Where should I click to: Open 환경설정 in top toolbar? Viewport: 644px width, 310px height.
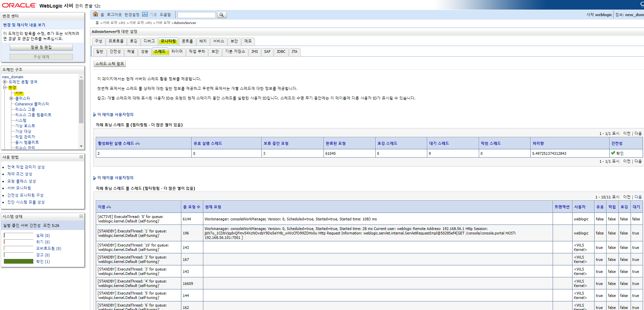coord(132,15)
